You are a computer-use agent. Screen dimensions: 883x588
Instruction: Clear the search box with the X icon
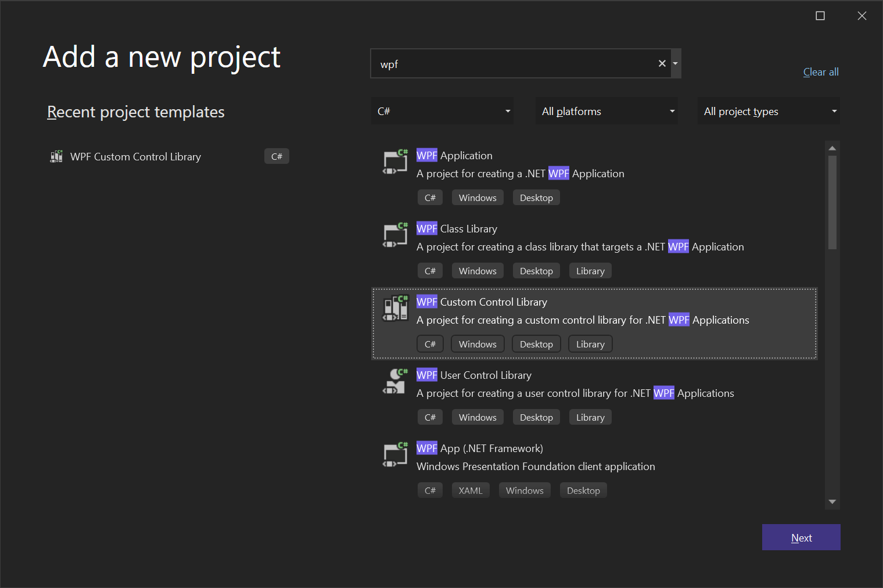coord(662,63)
